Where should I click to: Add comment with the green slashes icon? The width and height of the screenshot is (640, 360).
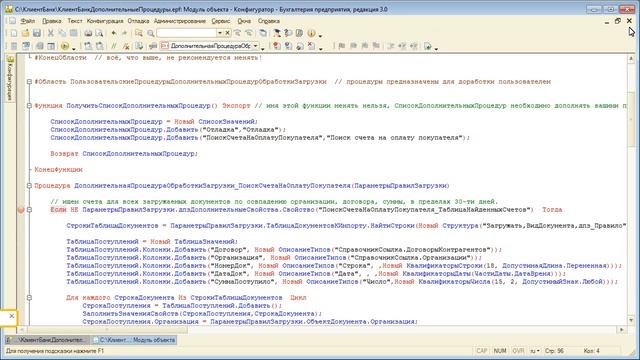point(114,46)
